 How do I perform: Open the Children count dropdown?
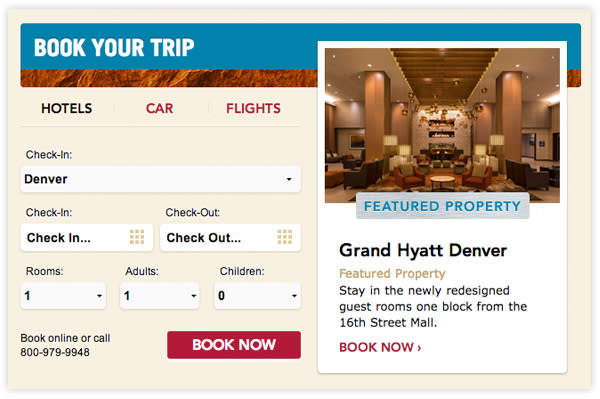258,296
